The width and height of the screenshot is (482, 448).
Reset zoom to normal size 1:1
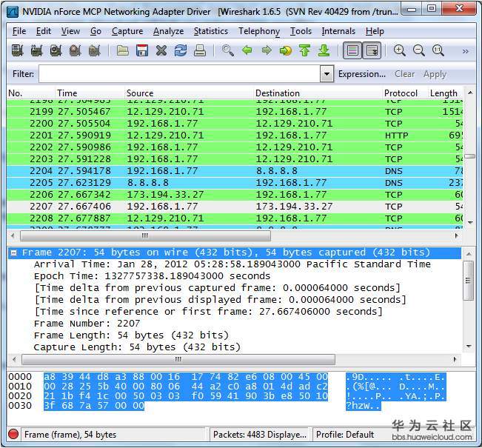click(x=438, y=50)
